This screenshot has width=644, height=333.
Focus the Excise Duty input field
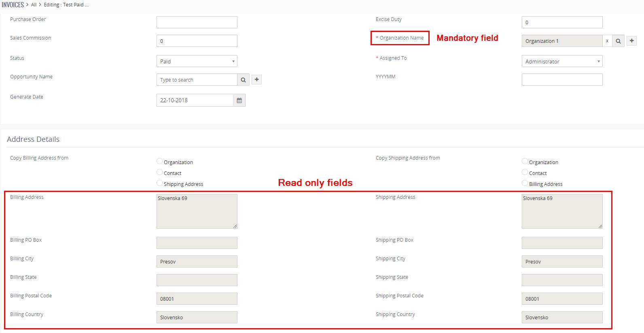coord(562,22)
